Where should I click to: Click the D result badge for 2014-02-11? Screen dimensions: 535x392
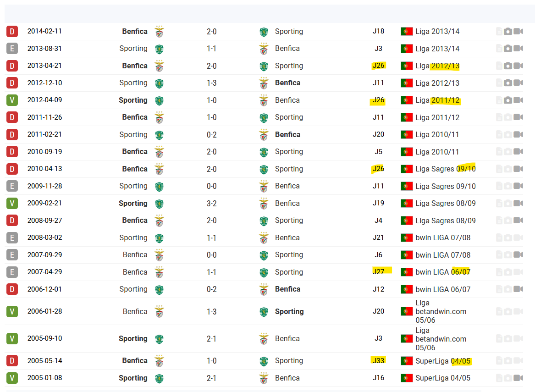pos(12,31)
